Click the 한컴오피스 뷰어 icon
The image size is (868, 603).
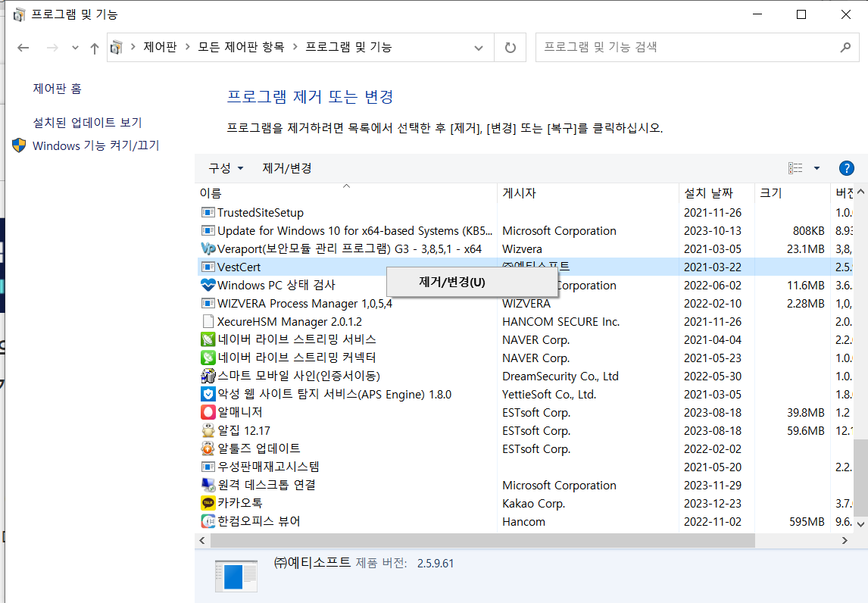pos(208,522)
